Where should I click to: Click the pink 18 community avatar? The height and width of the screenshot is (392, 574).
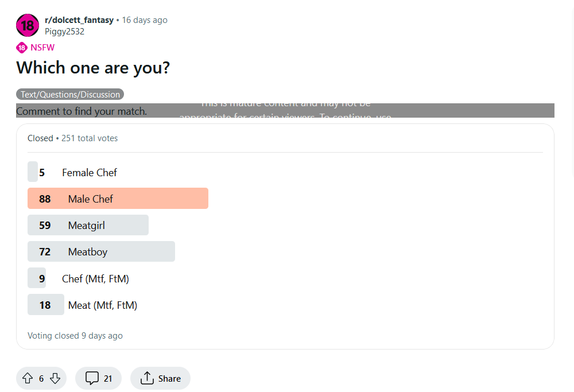(x=28, y=25)
